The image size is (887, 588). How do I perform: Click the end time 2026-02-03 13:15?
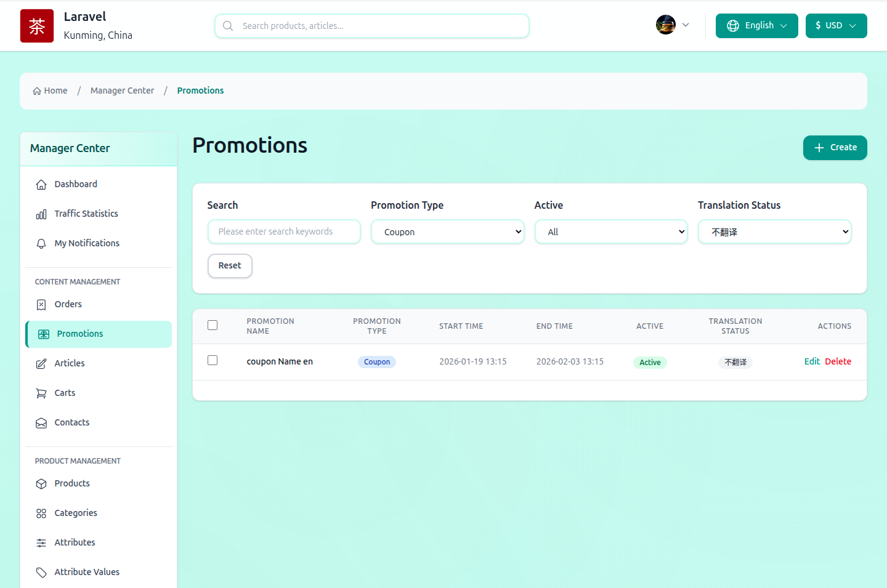(570, 361)
